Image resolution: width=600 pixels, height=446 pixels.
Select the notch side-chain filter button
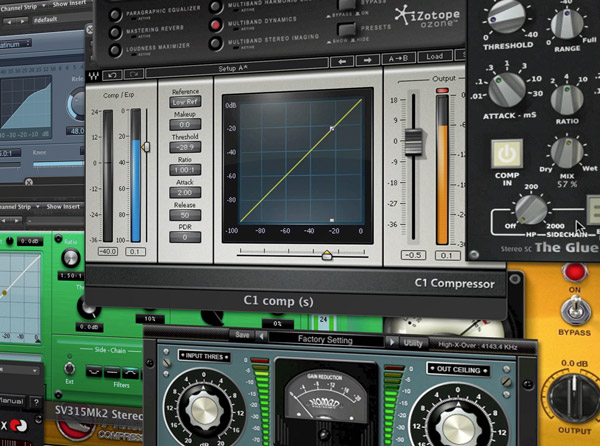pos(94,371)
